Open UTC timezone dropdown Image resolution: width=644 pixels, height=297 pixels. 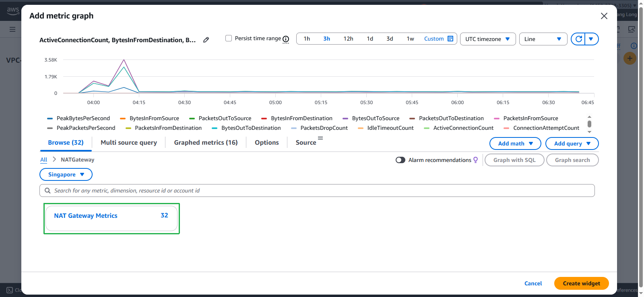(x=488, y=39)
